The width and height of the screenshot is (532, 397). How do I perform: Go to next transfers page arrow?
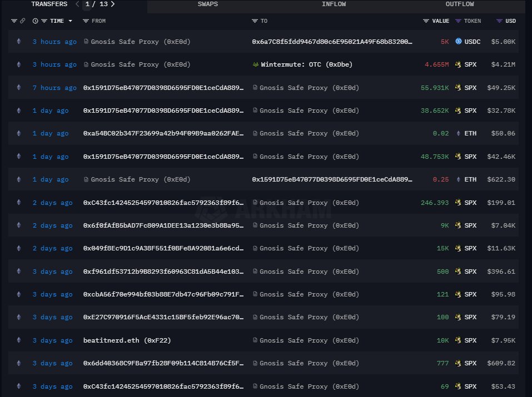pos(113,4)
